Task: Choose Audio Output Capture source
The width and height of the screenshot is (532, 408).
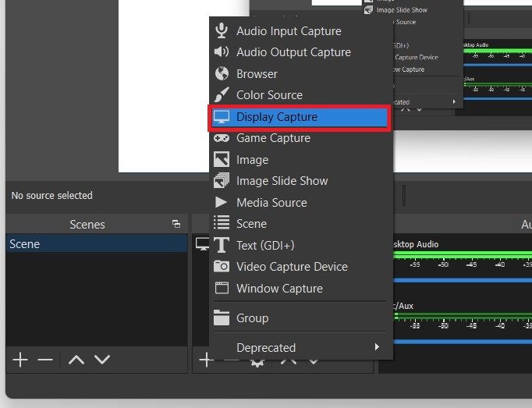Action: [x=301, y=52]
